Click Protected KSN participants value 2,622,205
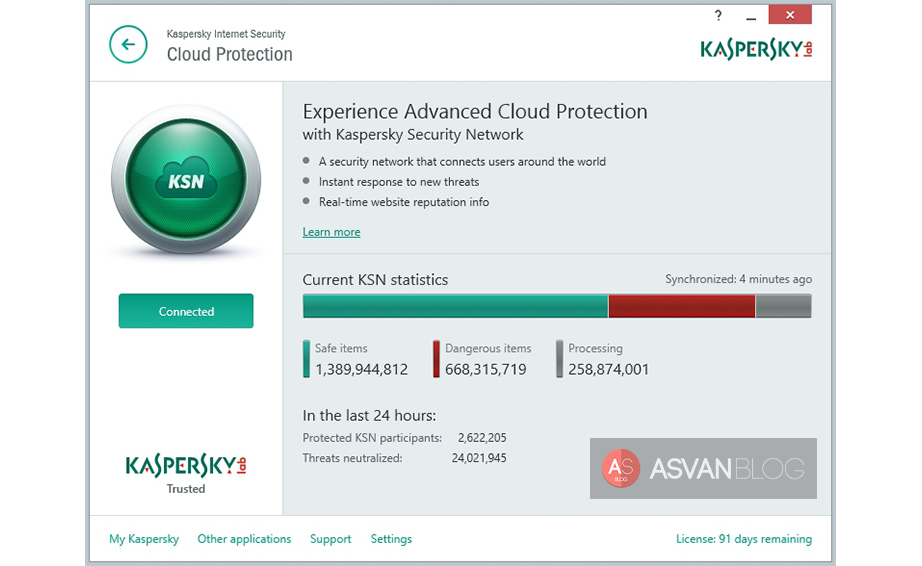The height and width of the screenshot is (566, 922). tap(482, 438)
